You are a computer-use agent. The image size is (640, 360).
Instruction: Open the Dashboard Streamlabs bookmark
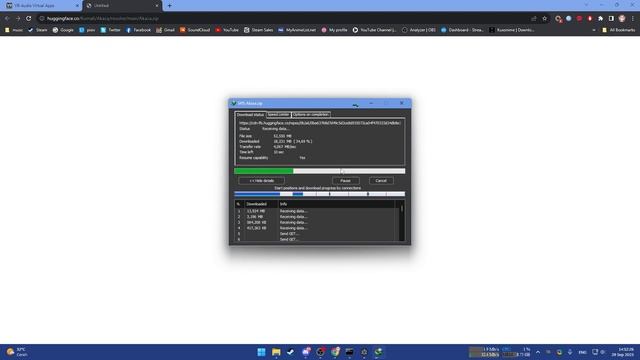[462, 30]
